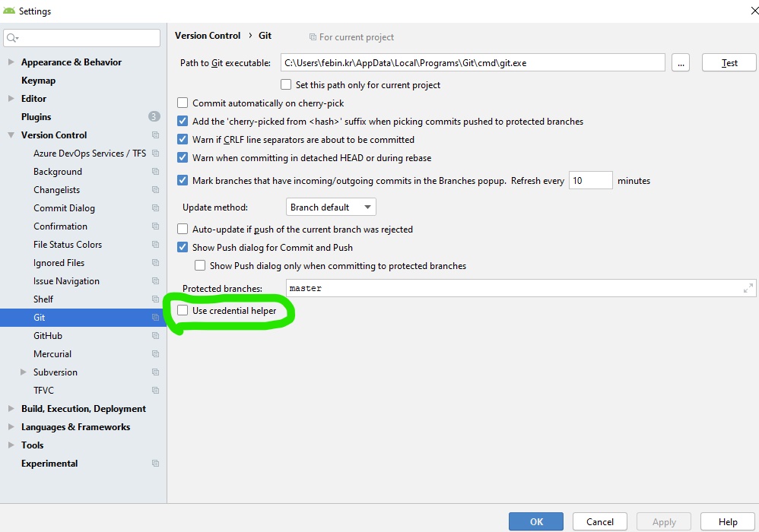The image size is (759, 532).
Task: Click the project icon beside Confirmation
Action: 155,226
